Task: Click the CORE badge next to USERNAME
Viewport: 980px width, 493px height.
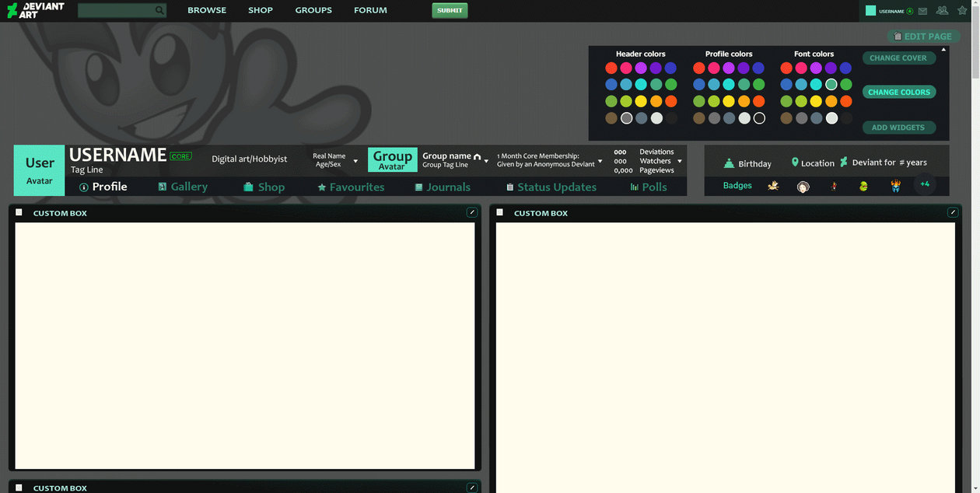Action: pyautogui.click(x=180, y=156)
